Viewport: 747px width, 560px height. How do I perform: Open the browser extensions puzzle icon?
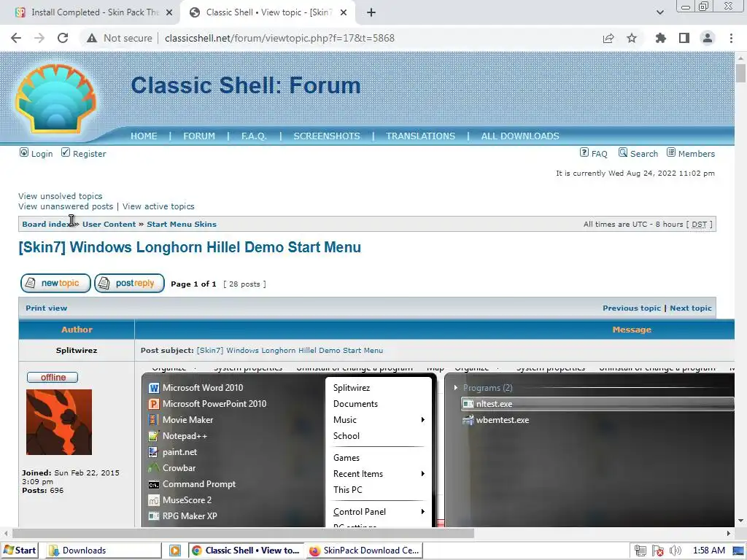point(661,38)
